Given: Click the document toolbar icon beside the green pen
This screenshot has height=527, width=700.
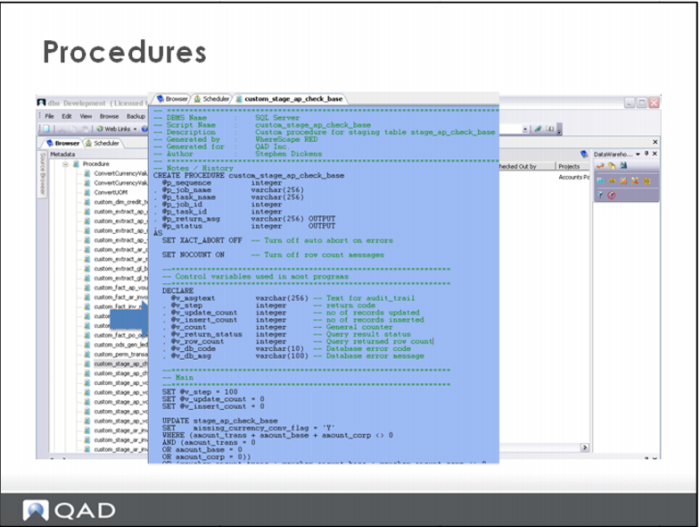Looking at the screenshot, I should 550,129.
